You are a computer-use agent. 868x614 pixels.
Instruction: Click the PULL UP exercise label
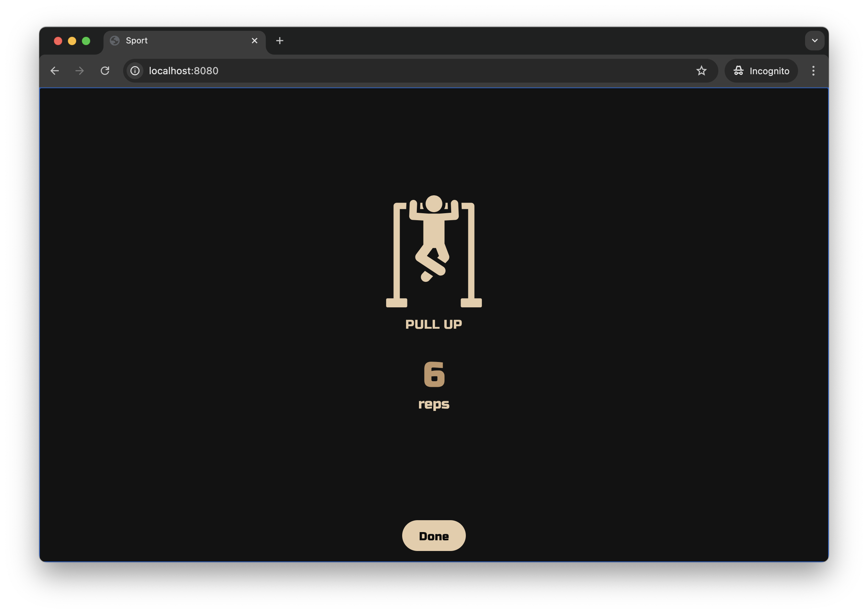pos(434,324)
